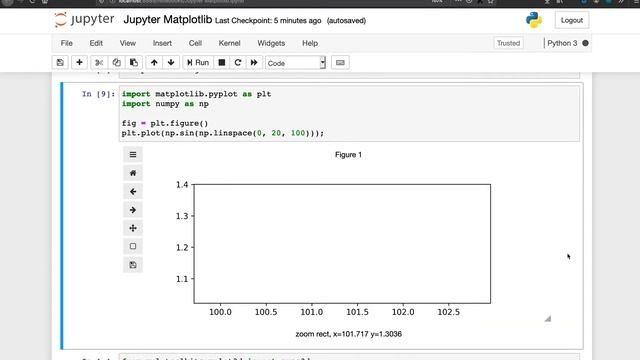The height and width of the screenshot is (360, 640).
Task: Reset the plot view with Home icon
Action: (x=133, y=173)
